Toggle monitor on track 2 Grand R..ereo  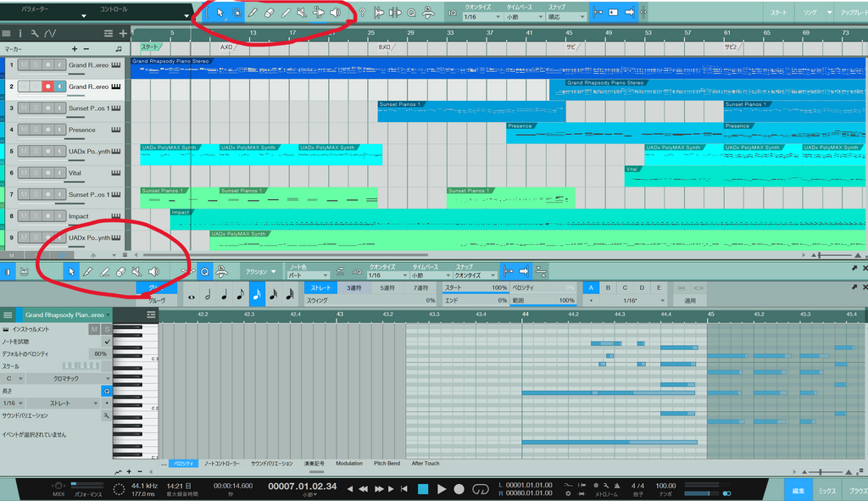[60, 86]
